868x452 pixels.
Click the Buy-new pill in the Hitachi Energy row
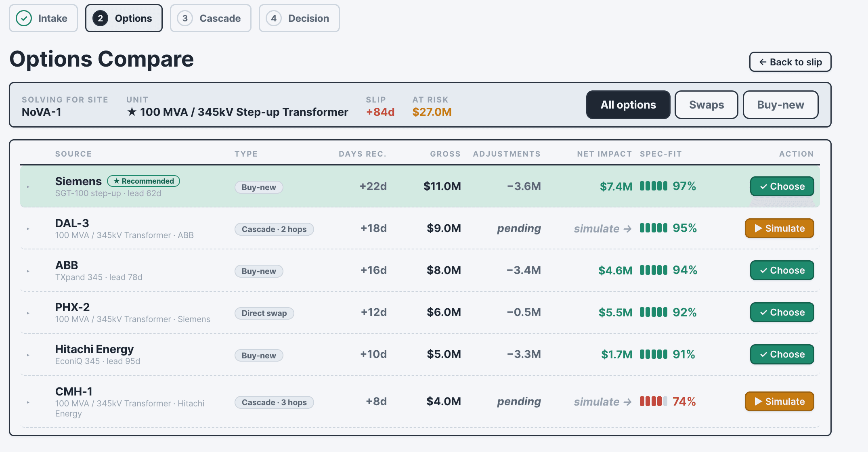[x=259, y=356]
